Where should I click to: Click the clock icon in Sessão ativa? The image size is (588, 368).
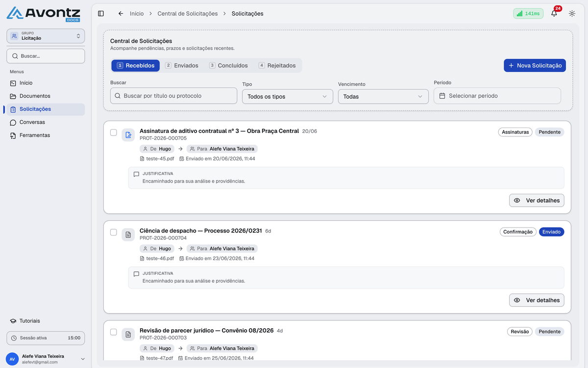tap(14, 338)
